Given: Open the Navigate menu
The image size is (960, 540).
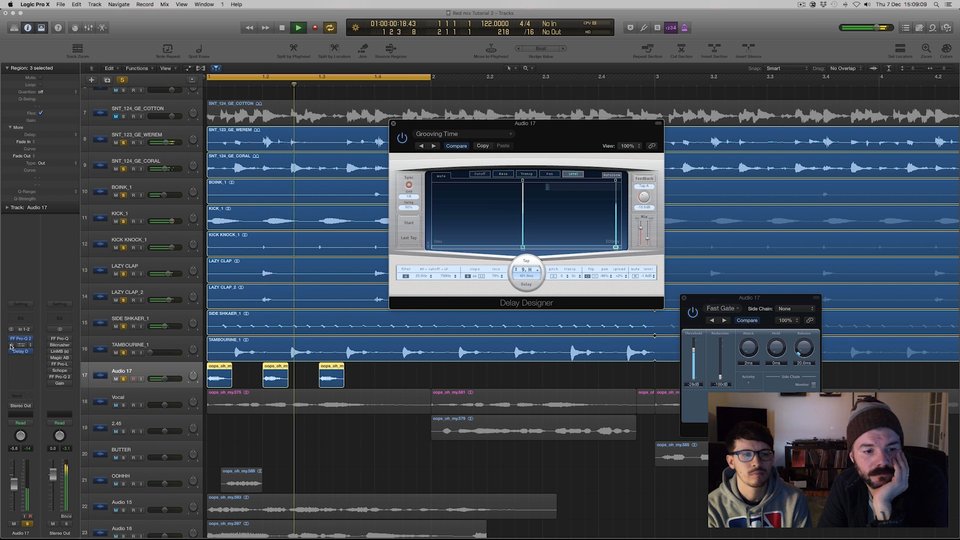Looking at the screenshot, I should click(x=119, y=4).
